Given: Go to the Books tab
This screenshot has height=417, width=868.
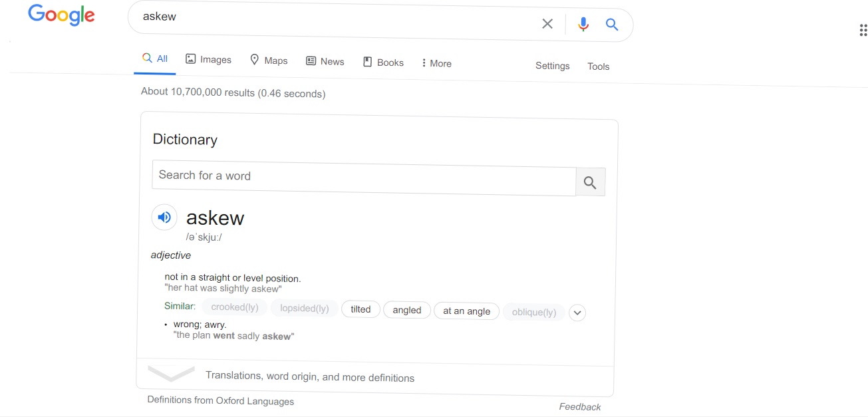Looking at the screenshot, I should tap(383, 63).
